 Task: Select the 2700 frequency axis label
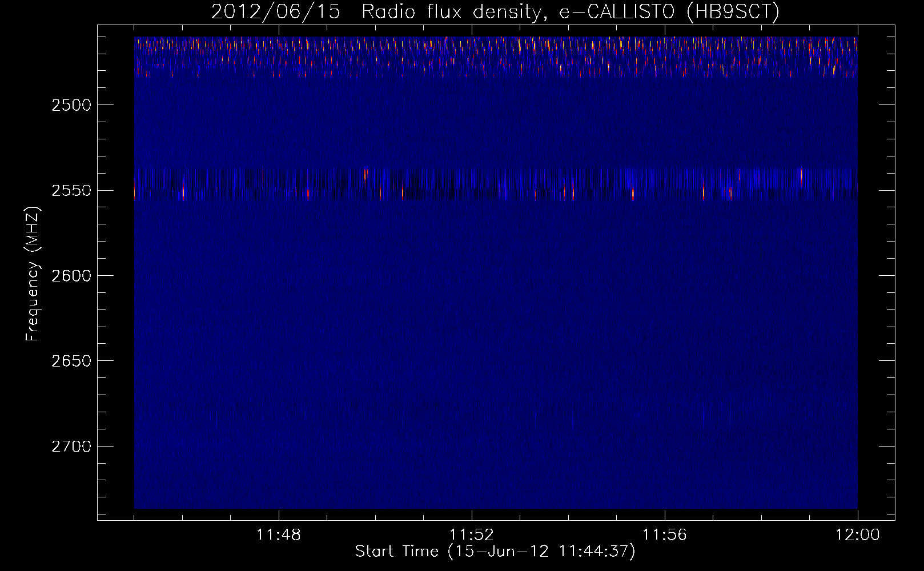coord(71,447)
